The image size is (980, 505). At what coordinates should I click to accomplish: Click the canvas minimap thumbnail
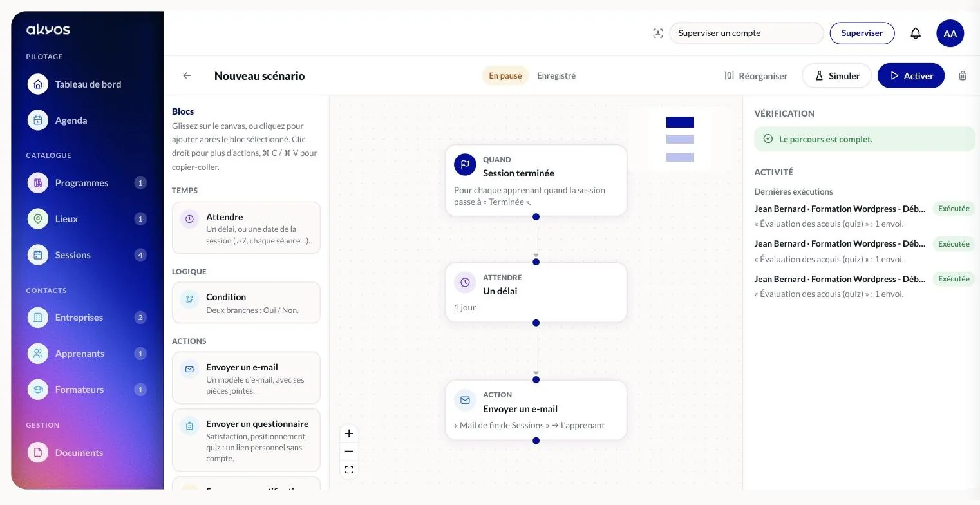[680, 139]
